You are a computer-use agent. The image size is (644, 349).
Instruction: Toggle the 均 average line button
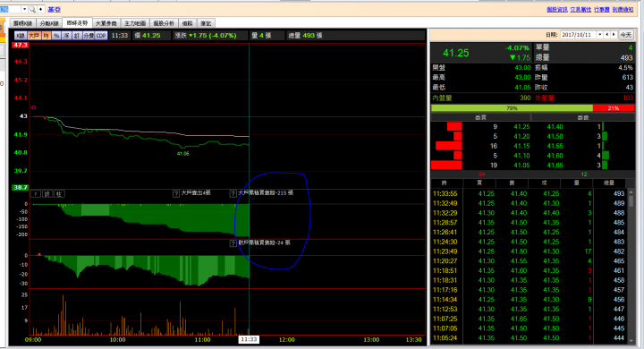(x=46, y=36)
